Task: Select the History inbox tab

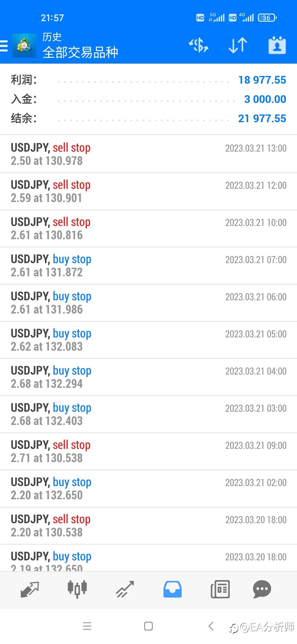Action: pos(172,589)
